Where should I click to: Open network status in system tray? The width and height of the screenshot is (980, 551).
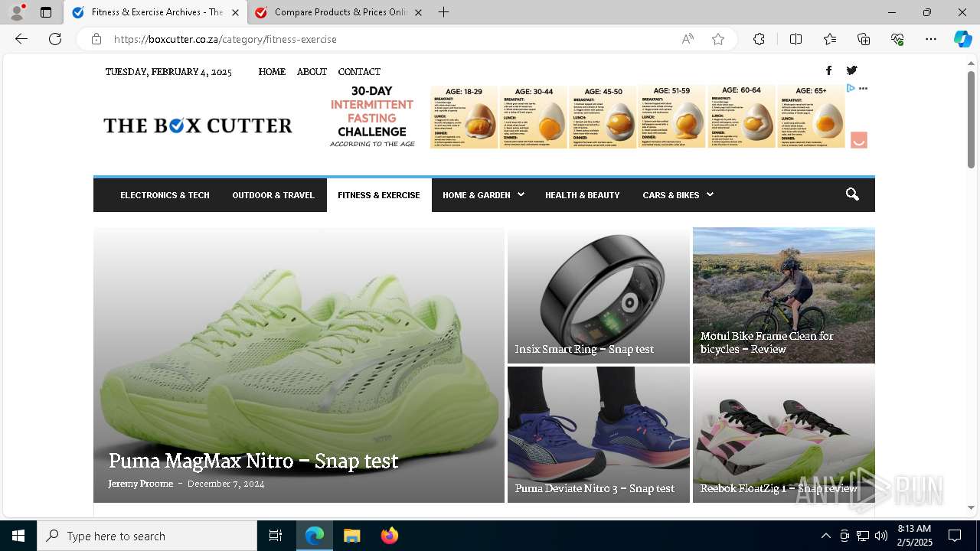(862, 536)
